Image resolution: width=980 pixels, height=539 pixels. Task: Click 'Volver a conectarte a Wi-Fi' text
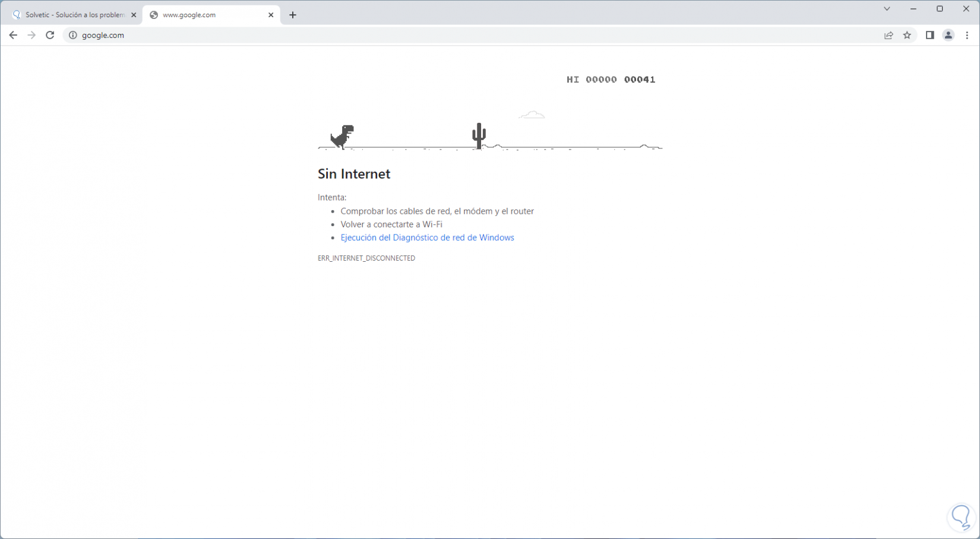point(391,224)
